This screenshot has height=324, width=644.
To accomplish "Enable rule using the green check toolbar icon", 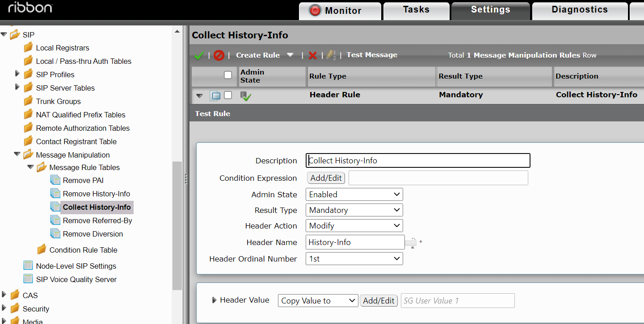I will [x=199, y=55].
